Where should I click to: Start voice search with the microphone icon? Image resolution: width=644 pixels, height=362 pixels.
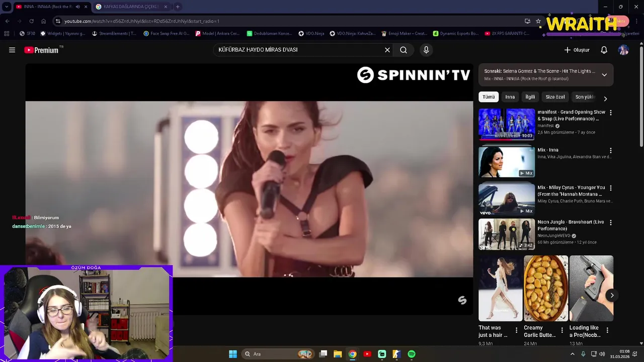pos(426,50)
